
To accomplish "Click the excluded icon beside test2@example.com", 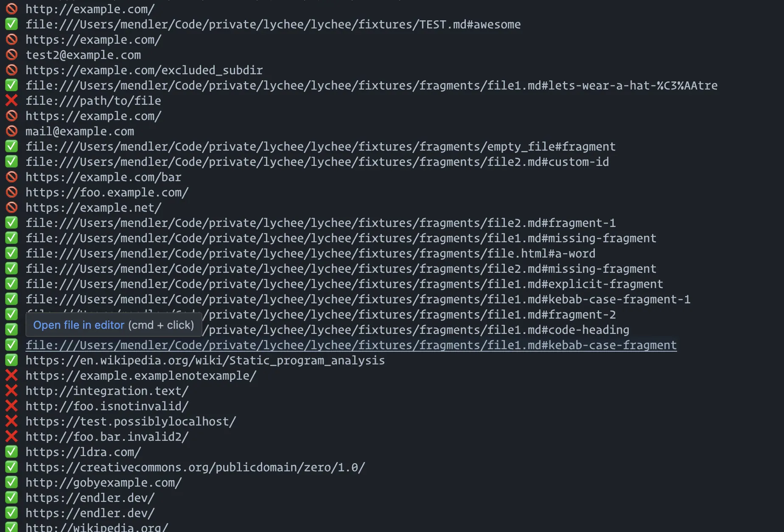I will [11, 55].
